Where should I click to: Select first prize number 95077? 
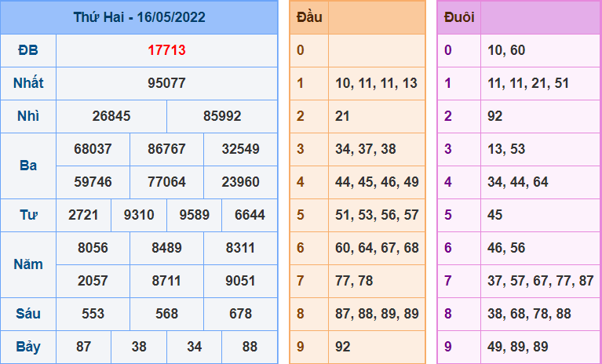tap(166, 83)
